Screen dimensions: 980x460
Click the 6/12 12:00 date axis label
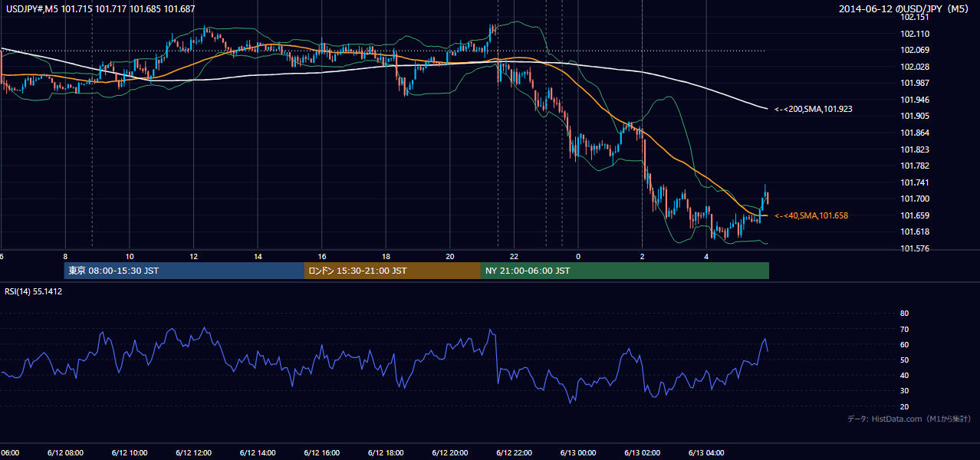[193, 452]
